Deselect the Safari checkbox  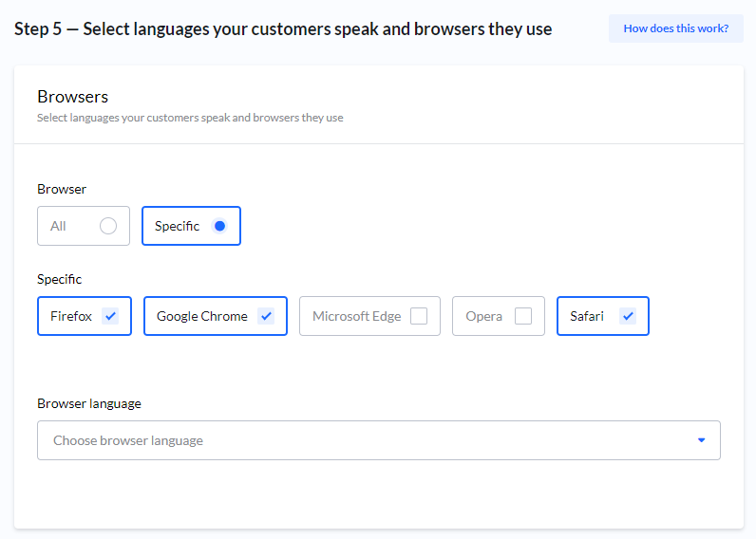coord(628,316)
